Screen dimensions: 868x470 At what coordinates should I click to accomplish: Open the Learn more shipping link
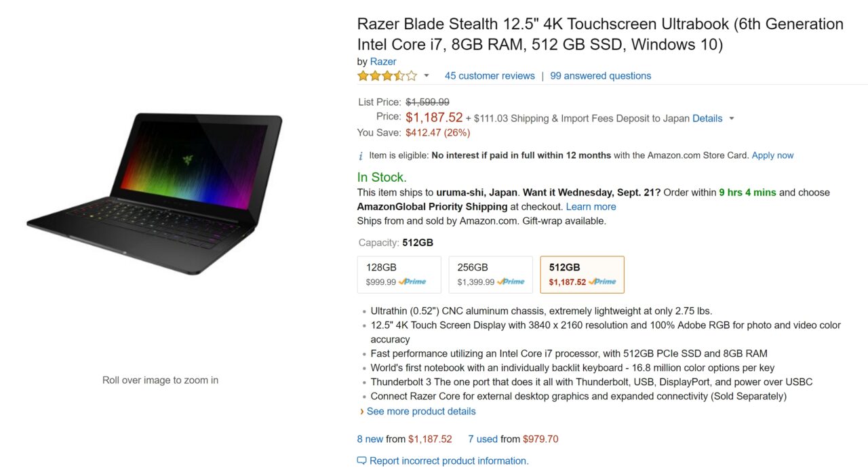(x=591, y=207)
